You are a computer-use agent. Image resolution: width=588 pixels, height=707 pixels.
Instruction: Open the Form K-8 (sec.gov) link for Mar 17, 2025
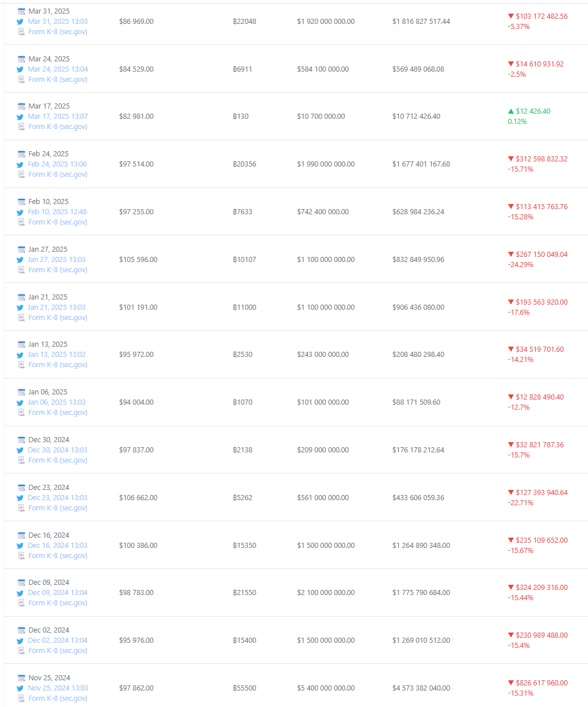click(58, 127)
